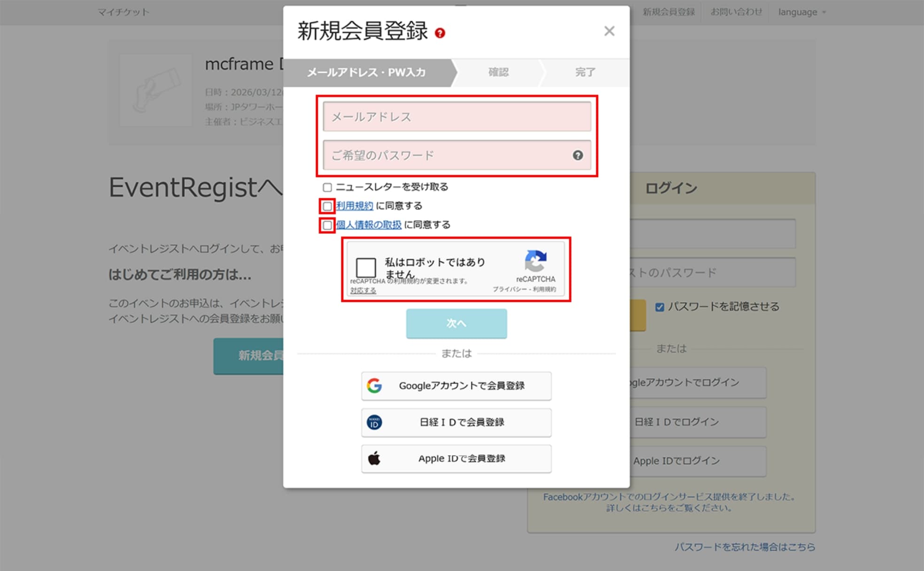Image resolution: width=924 pixels, height=571 pixels.
Task: Check the 利用規約 agreement checkbox
Action: [x=327, y=206]
